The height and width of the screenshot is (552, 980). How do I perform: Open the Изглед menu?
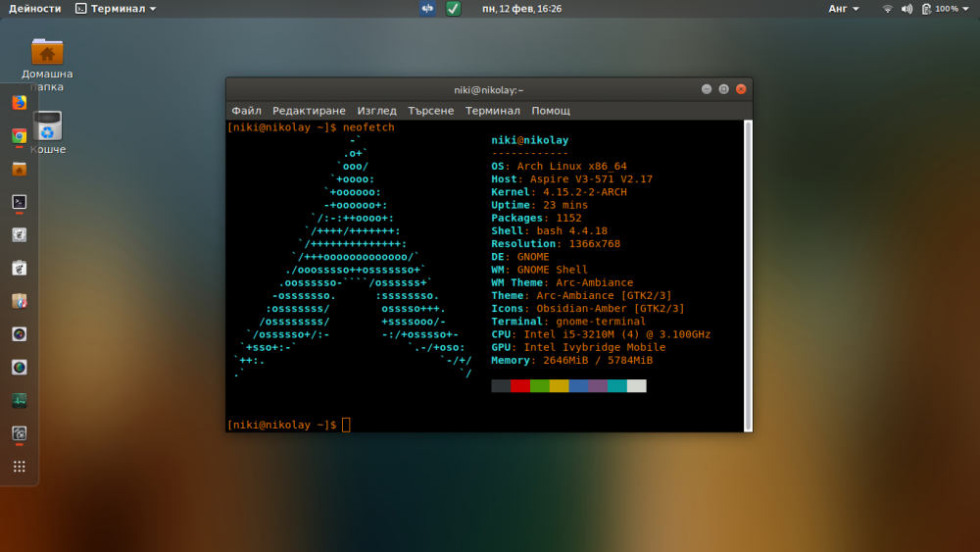click(377, 111)
